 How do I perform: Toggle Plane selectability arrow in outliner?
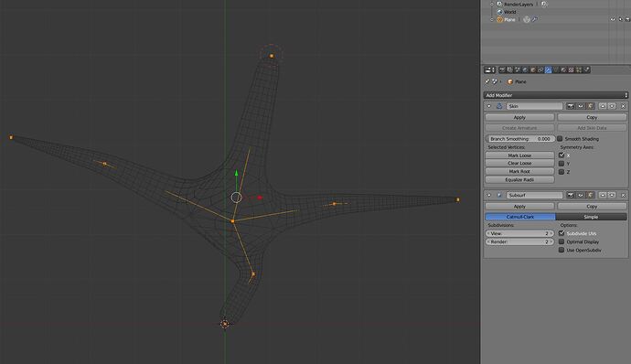(621, 19)
